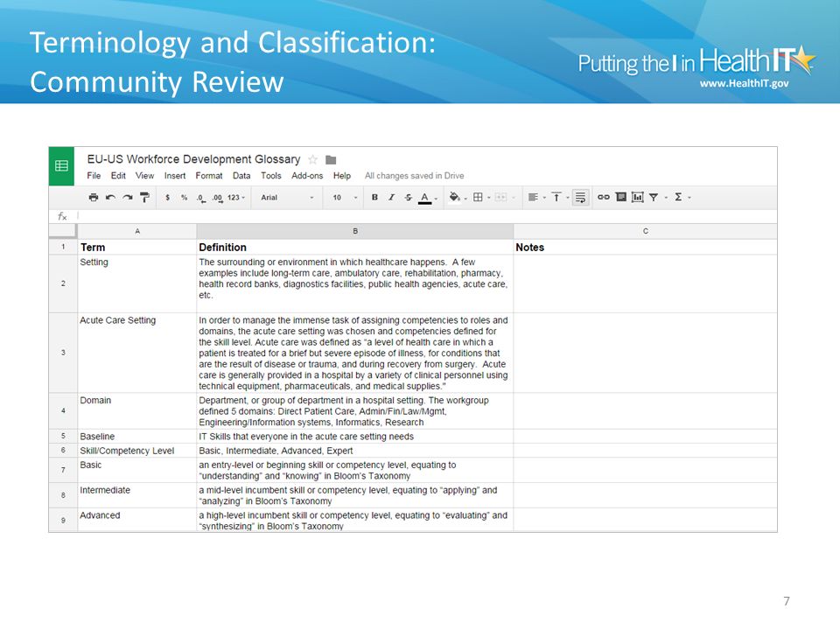Decrease decimal places icon
The height and width of the screenshot is (630, 840).
click(201, 198)
